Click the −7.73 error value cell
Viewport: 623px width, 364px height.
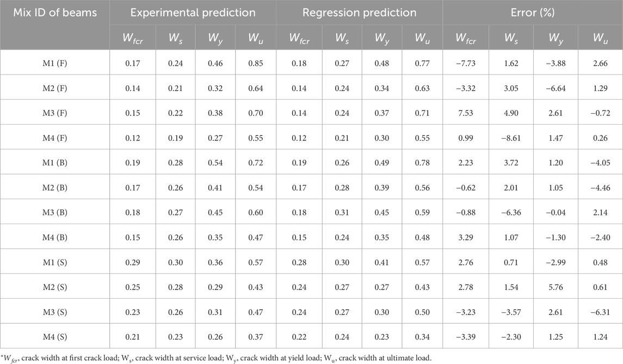point(463,61)
